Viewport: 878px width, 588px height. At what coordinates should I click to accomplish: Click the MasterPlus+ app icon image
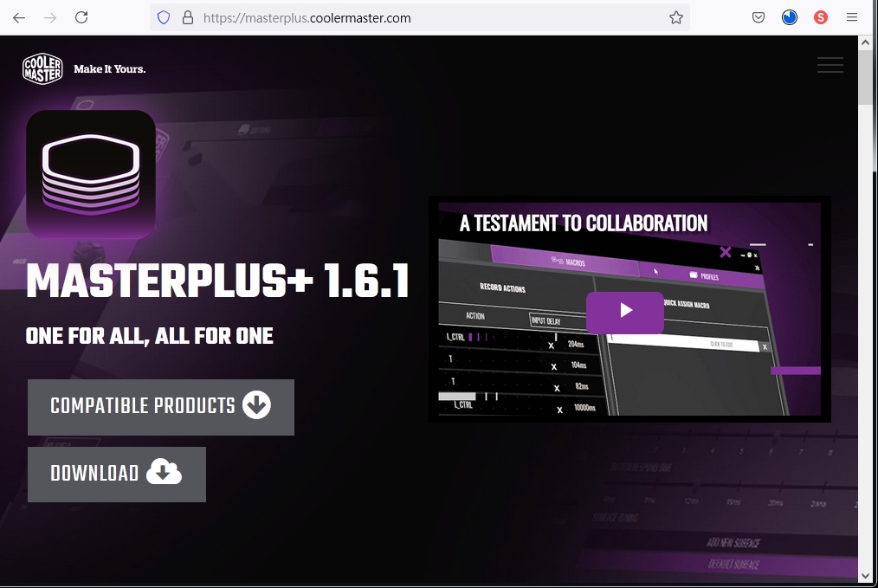91,175
